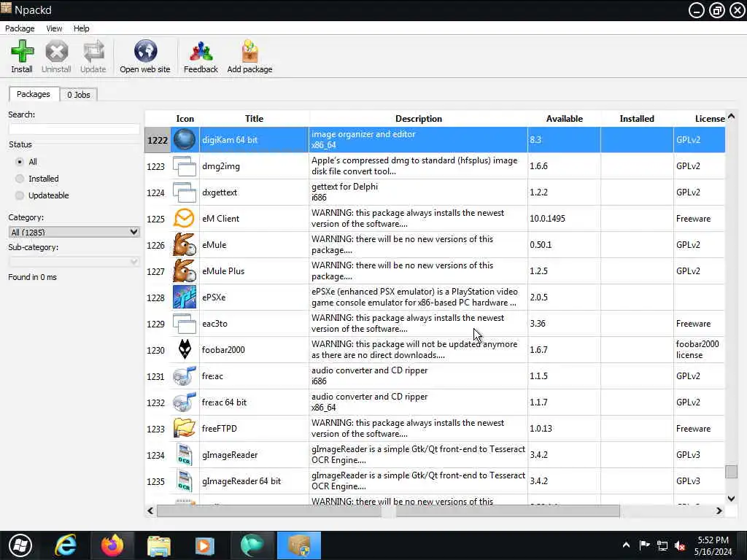The image size is (747, 560).
Task: Sort by the Description column header
Action: (x=418, y=119)
